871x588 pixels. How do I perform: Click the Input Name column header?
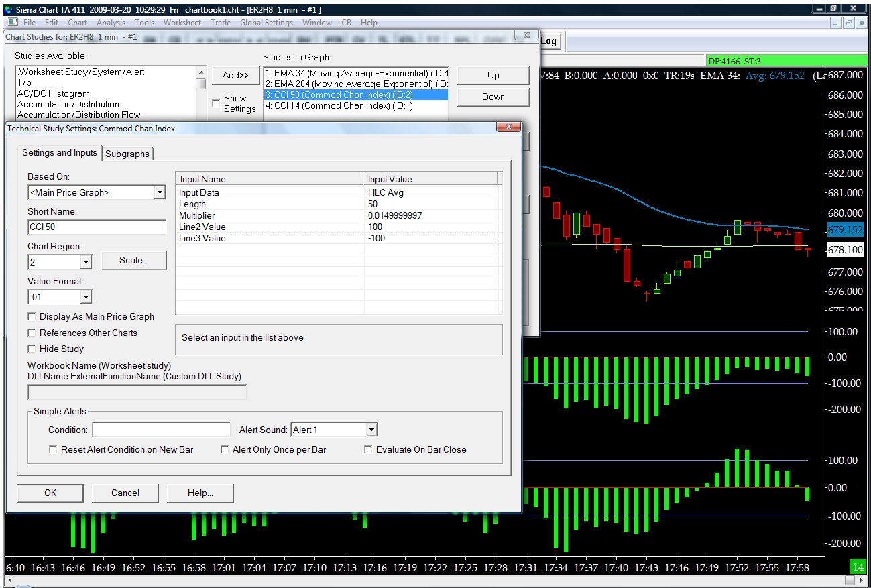[x=270, y=179]
